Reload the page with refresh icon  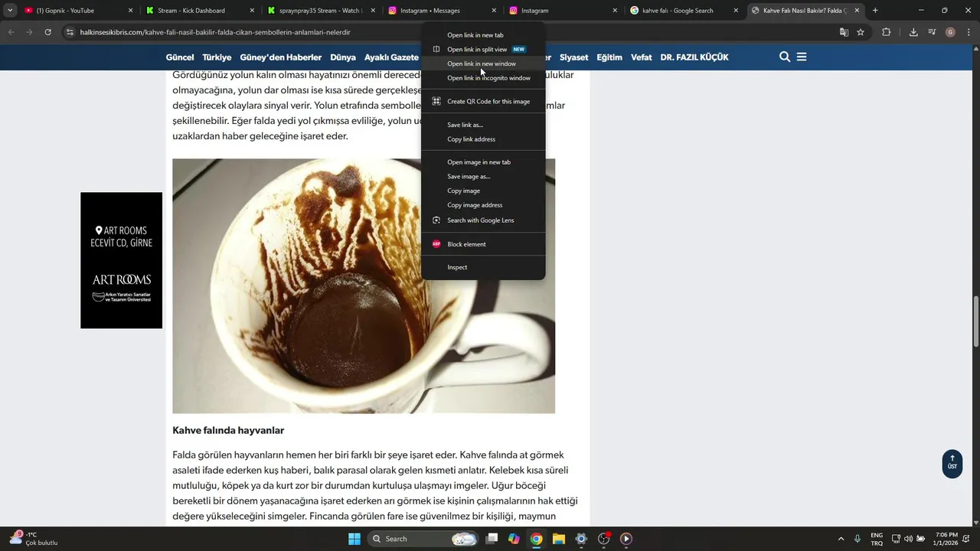pos(47,32)
